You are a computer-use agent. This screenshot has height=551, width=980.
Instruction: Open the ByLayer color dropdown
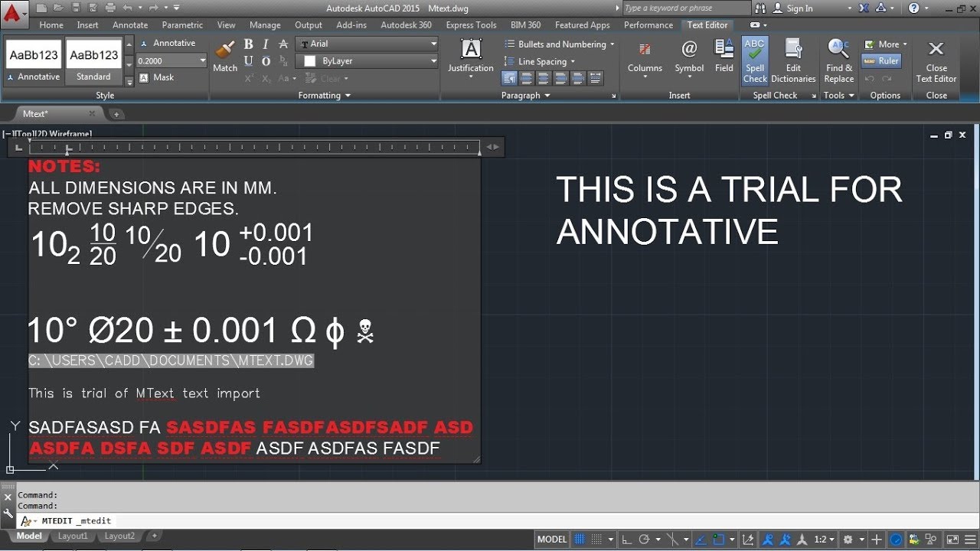[367, 61]
